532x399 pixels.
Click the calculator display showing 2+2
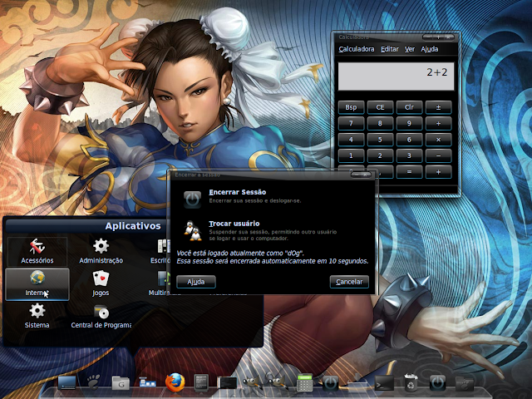[x=396, y=76]
